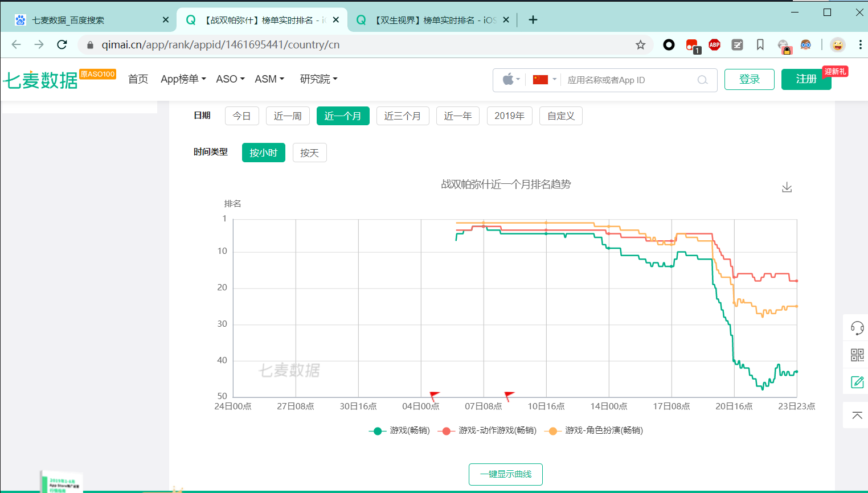Image resolution: width=868 pixels, height=493 pixels.
Task: Expand the App榜单 menu
Action: tap(183, 79)
